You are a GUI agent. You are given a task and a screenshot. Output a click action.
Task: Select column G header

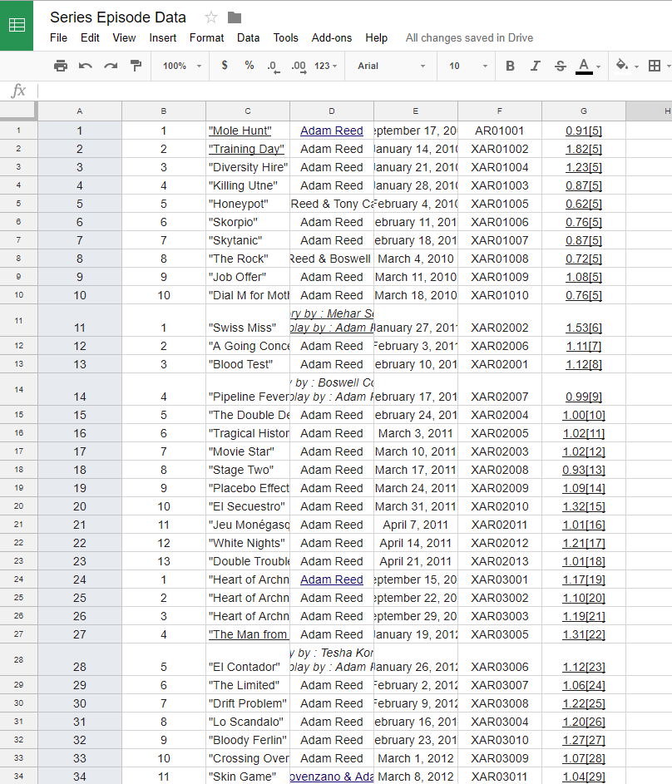coord(584,111)
